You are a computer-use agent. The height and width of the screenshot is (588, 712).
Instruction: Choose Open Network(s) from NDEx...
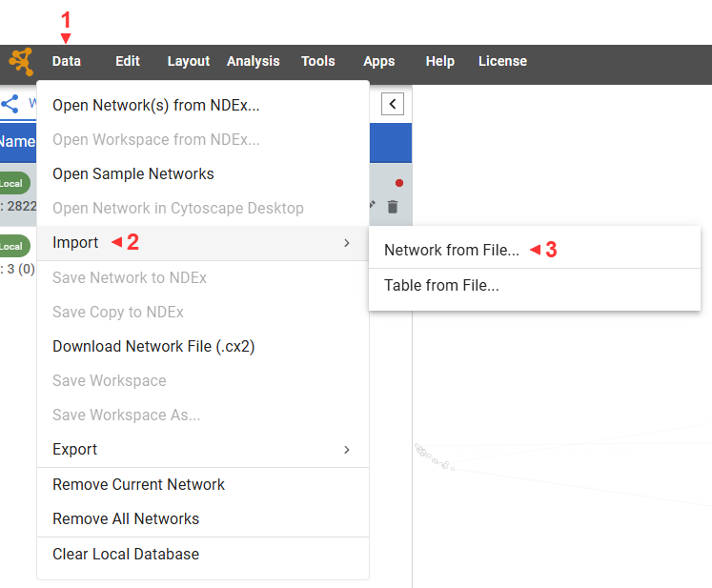point(203,106)
